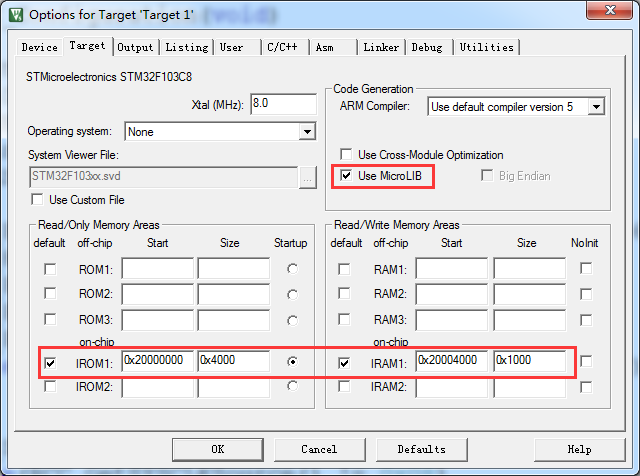The width and height of the screenshot is (640, 476).
Task: Click the System Viewer File browse button
Action: pos(308,177)
